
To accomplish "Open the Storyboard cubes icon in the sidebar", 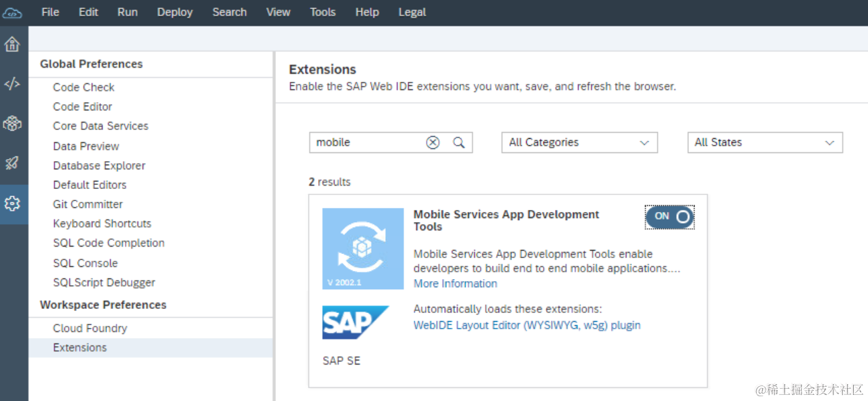I will click(12, 123).
